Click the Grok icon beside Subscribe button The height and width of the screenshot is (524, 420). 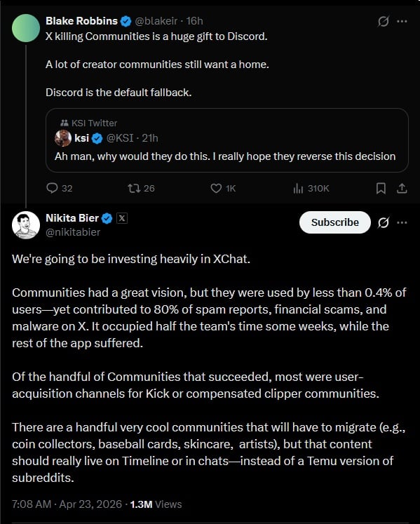[x=384, y=222]
